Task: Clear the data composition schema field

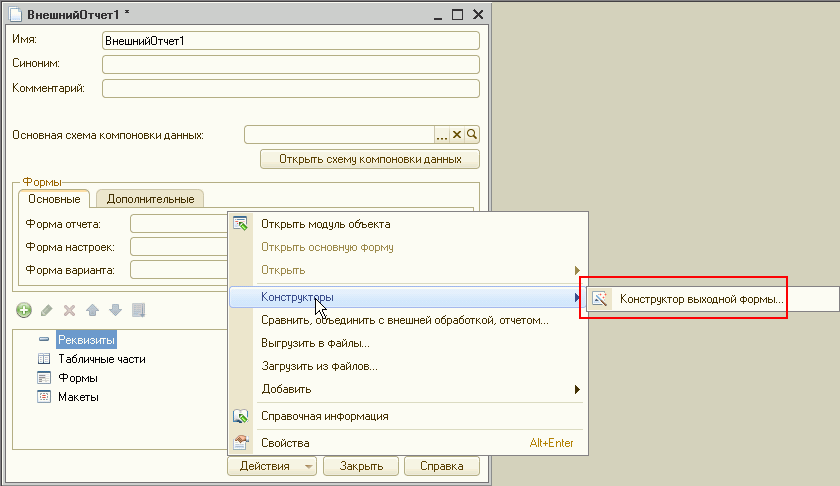Action: click(x=456, y=134)
